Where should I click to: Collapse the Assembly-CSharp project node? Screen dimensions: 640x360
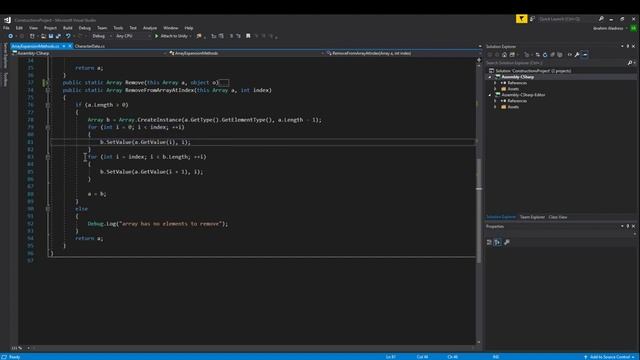pyautogui.click(x=490, y=77)
